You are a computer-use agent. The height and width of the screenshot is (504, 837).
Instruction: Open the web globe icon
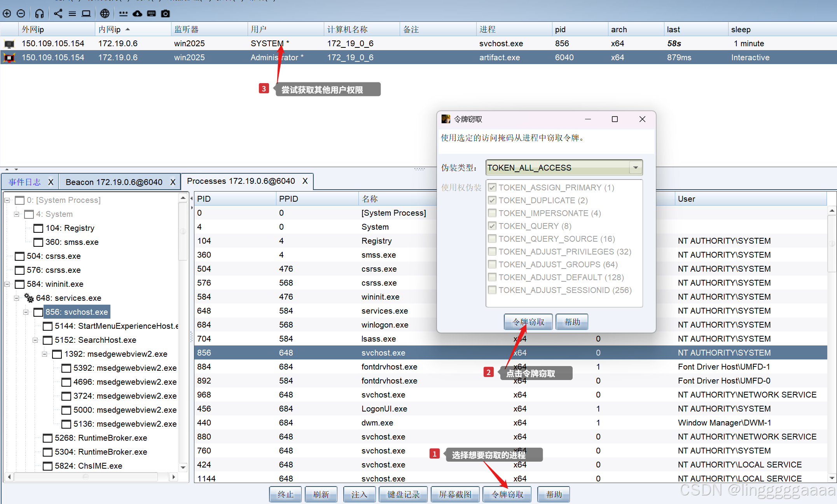pyautogui.click(x=105, y=14)
